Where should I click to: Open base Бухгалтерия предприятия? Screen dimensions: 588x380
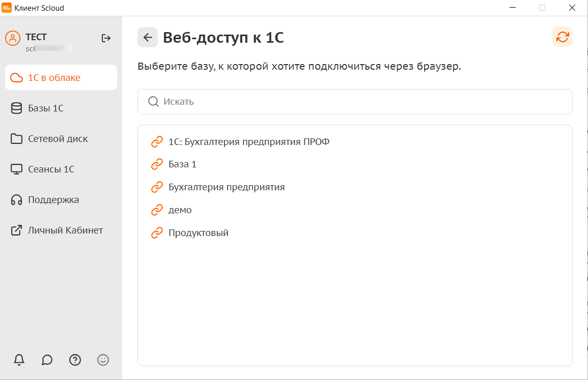click(x=227, y=187)
